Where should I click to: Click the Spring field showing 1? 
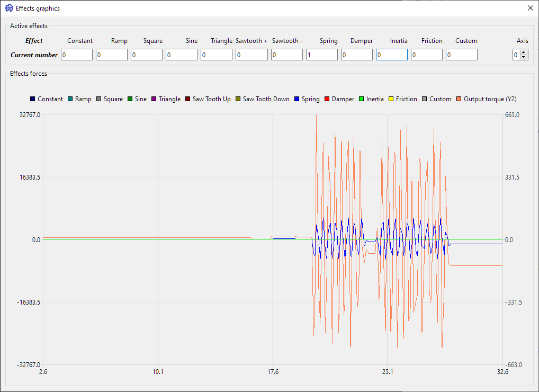(322, 55)
